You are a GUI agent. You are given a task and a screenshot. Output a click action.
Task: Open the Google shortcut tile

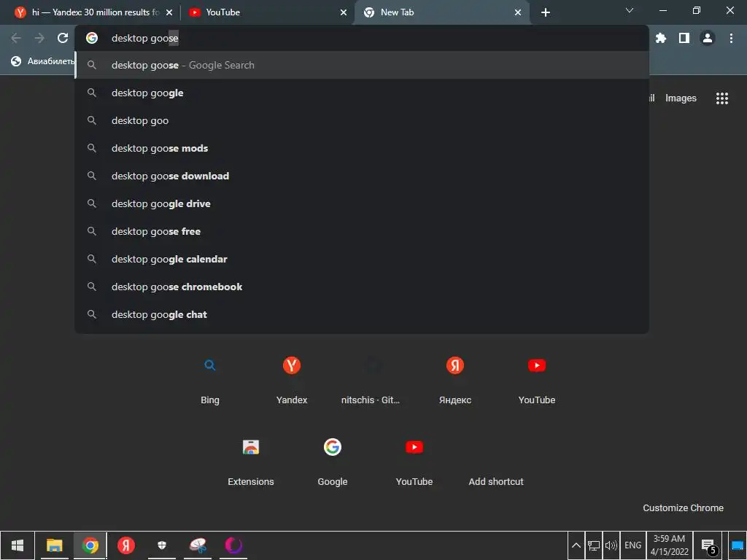[x=333, y=462]
